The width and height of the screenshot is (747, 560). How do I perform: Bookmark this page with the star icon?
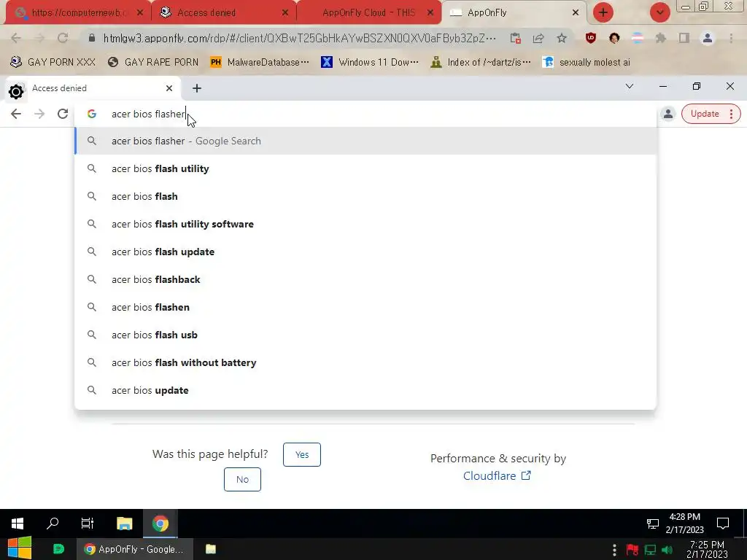pos(562,38)
